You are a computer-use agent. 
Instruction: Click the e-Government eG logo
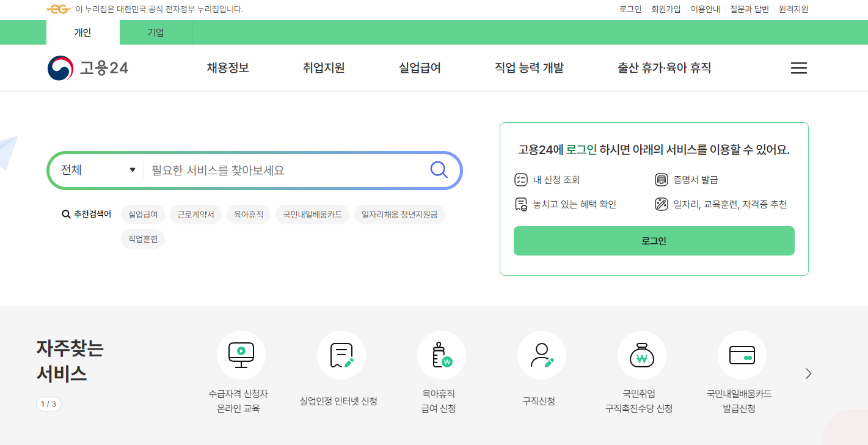(x=59, y=9)
